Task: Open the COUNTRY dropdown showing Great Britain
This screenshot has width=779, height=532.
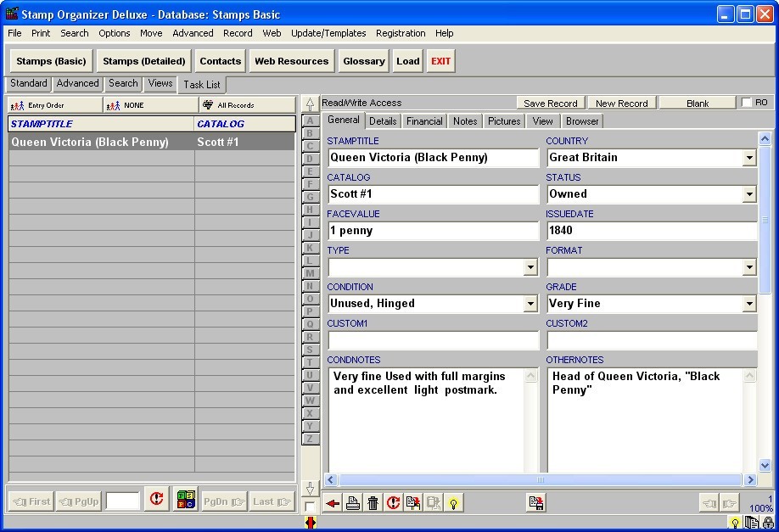Action: click(749, 158)
